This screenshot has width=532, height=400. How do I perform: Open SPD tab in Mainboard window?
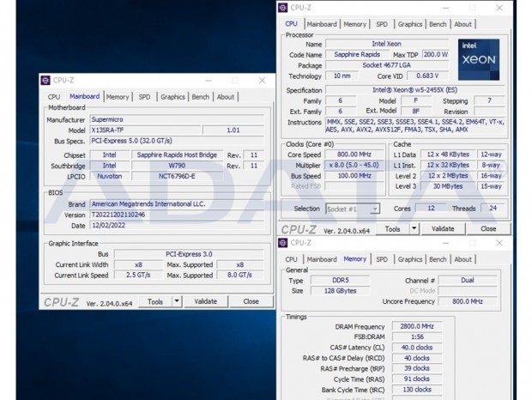[x=144, y=97]
